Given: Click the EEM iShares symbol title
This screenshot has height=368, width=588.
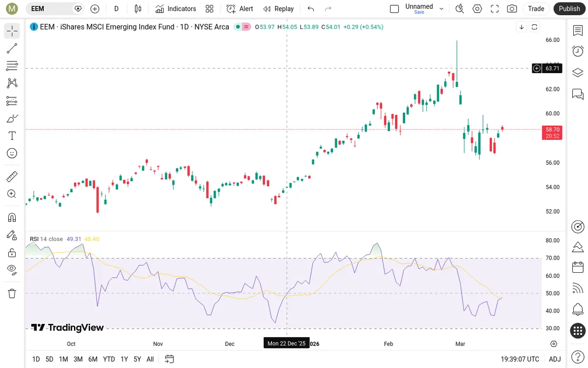Looking at the screenshot, I should pyautogui.click(x=134, y=27).
